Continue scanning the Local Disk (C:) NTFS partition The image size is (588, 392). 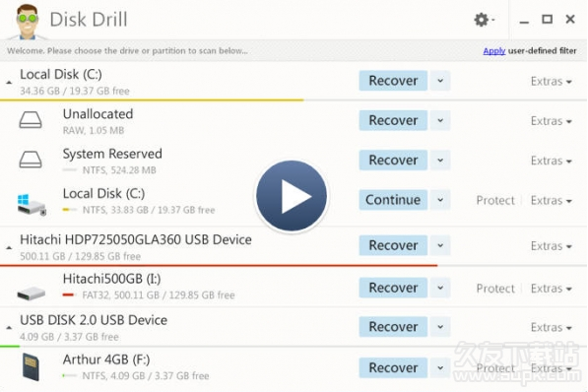coord(393,200)
